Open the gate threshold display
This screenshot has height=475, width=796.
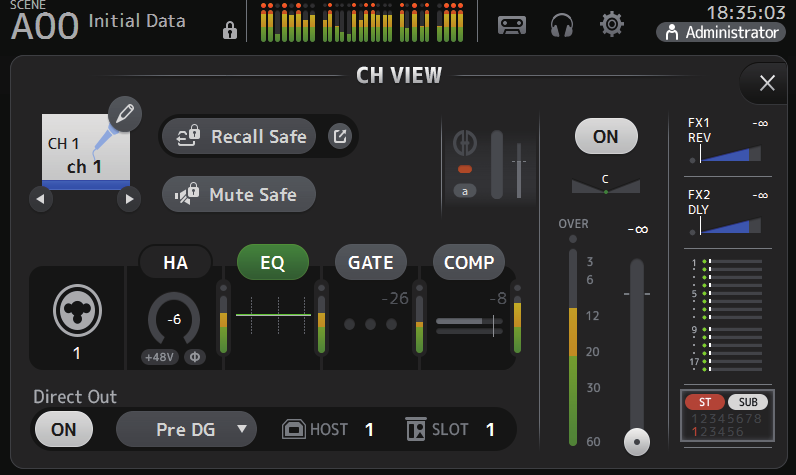point(371,313)
